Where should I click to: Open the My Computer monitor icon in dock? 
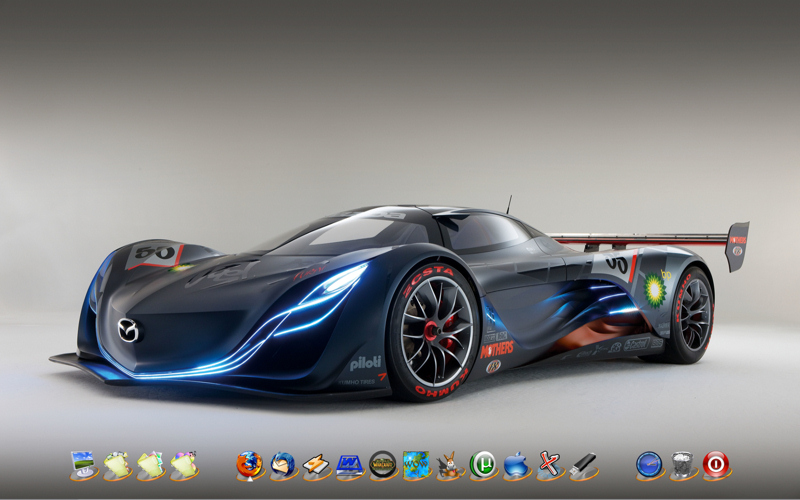coord(83,464)
